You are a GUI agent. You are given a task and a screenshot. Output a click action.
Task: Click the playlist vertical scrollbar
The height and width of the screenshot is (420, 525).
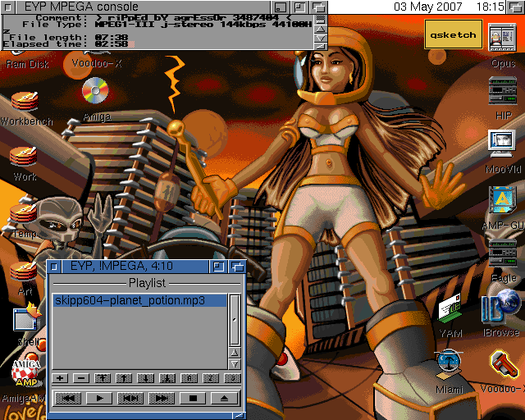point(235,320)
